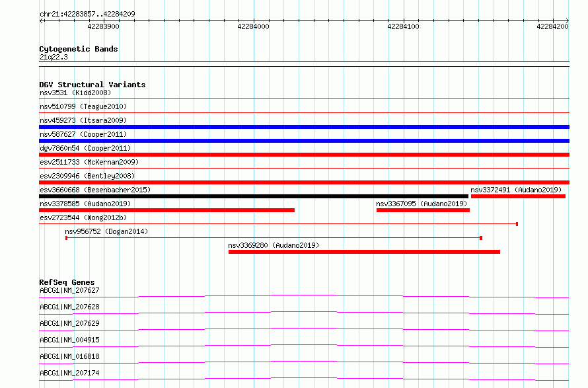Click the thick red bar for dgv7860n54
This screenshot has width=588, height=388.
(x=304, y=155)
